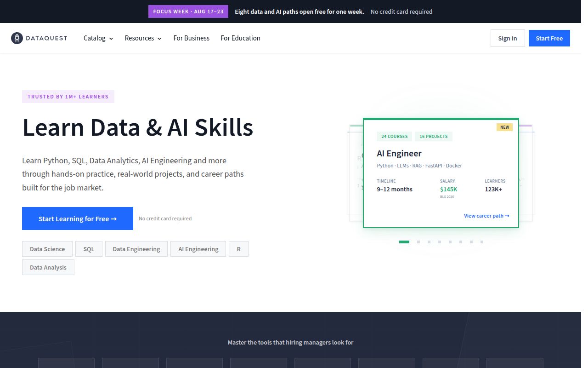
Task: Click the Dataquest rocket logo icon
Action: [17, 38]
